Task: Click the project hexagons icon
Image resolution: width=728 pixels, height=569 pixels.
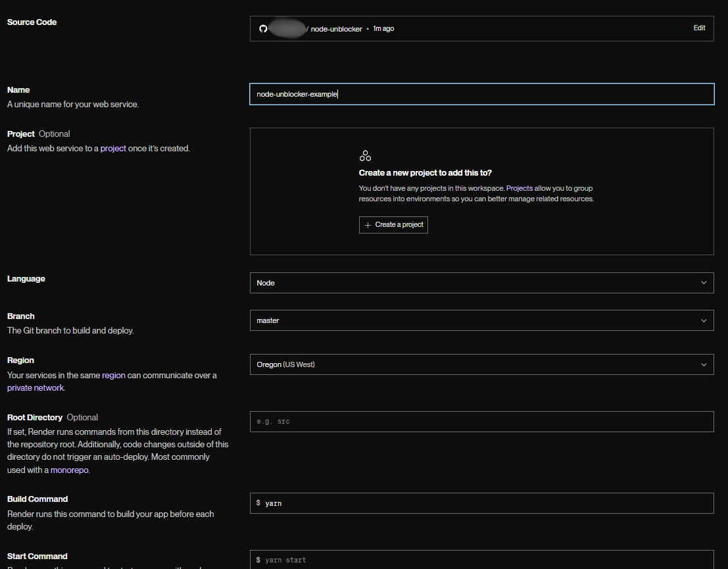Action: click(366, 156)
